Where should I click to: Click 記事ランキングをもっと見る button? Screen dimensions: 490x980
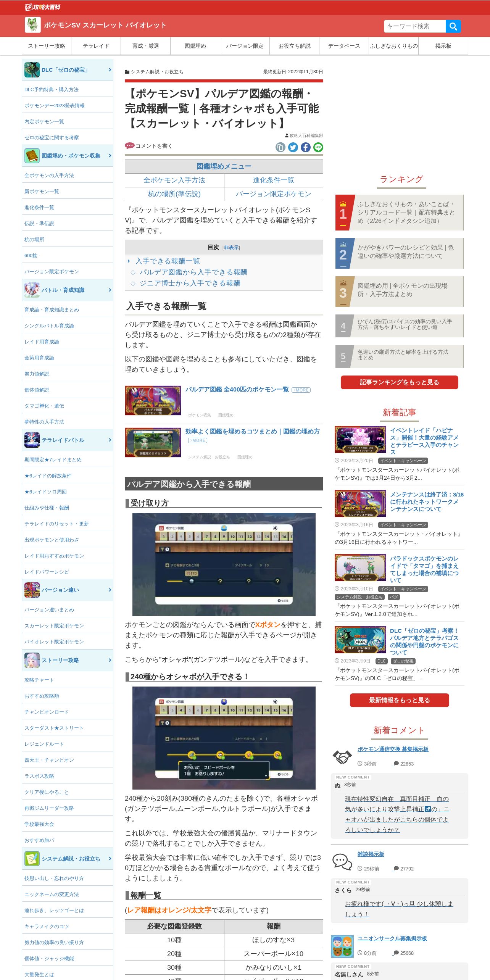click(400, 382)
